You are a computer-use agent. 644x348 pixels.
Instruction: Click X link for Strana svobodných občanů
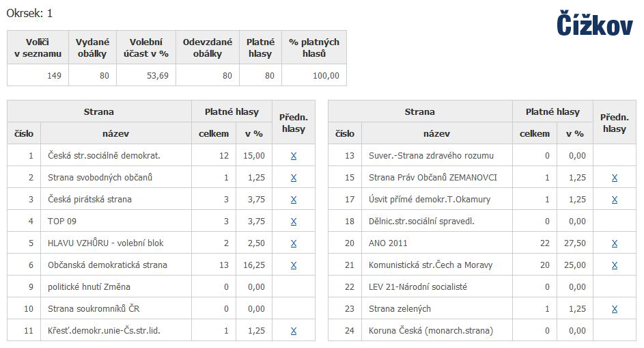tap(293, 178)
